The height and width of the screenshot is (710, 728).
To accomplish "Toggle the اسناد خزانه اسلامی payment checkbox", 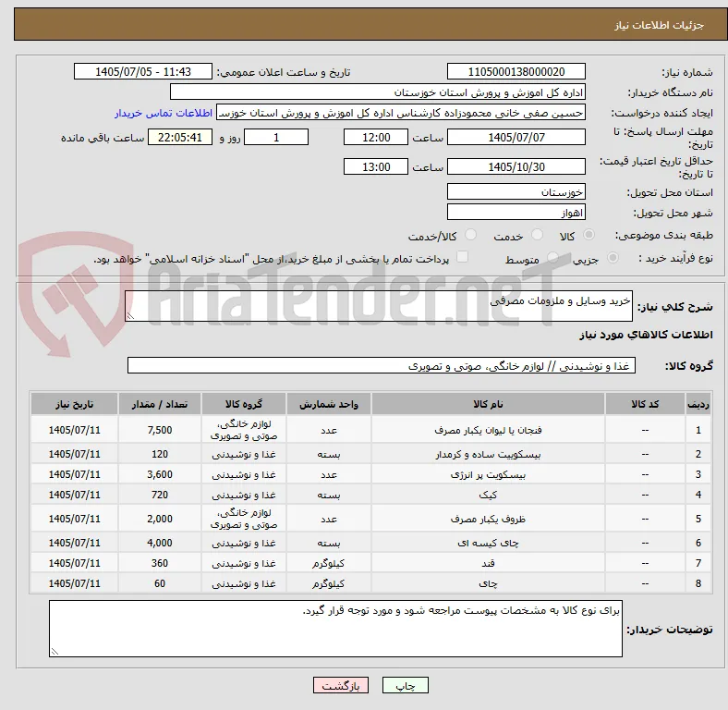I will (463, 257).
